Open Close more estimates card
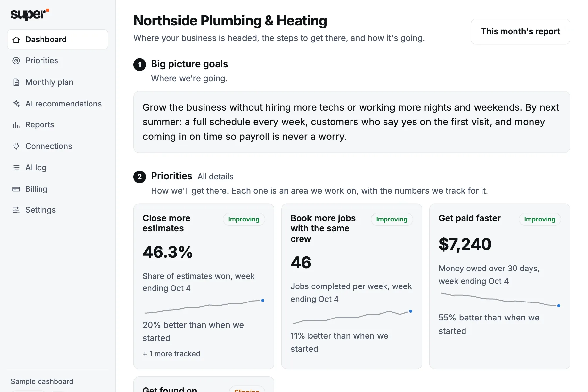 click(x=204, y=286)
